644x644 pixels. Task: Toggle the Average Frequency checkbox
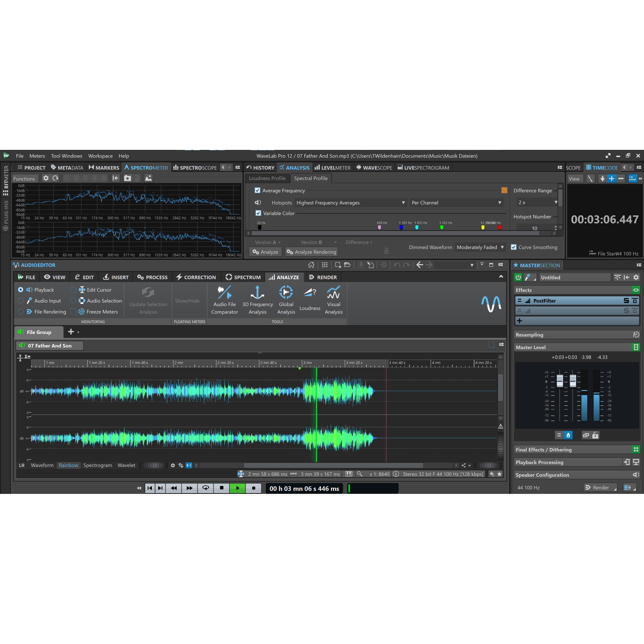point(257,190)
